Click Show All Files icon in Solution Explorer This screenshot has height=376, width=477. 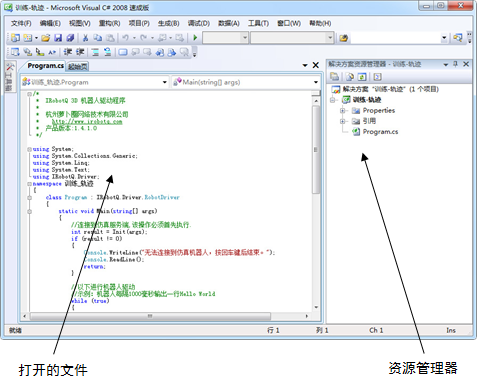[350, 77]
